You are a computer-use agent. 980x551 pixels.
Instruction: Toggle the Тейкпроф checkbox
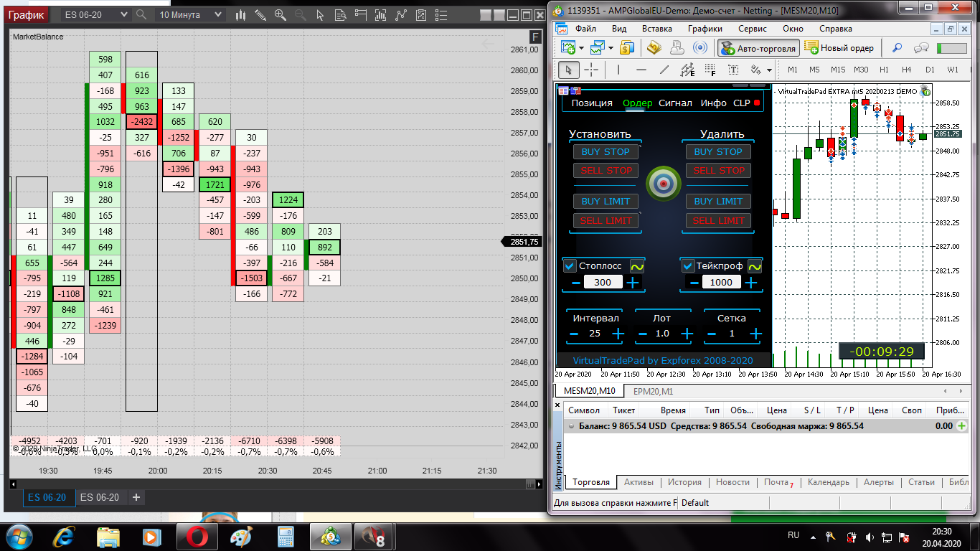pyautogui.click(x=687, y=266)
